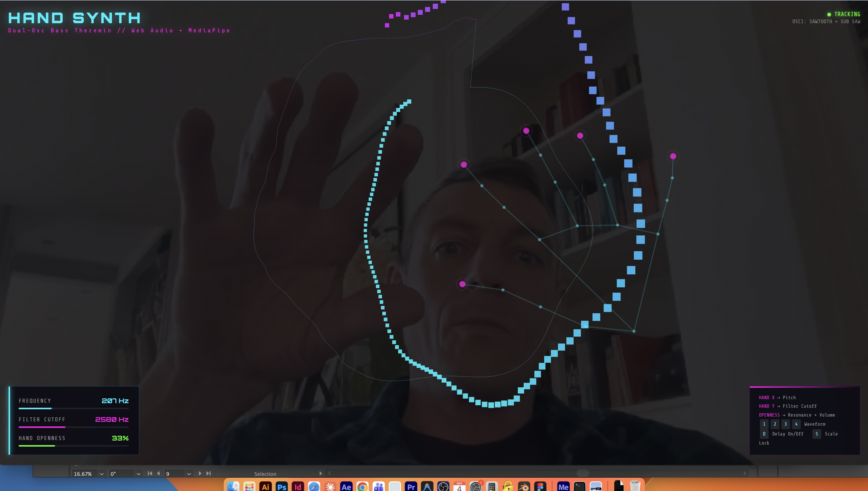Launch Blender from the dock
The height and width of the screenshot is (491, 868).
click(x=524, y=486)
